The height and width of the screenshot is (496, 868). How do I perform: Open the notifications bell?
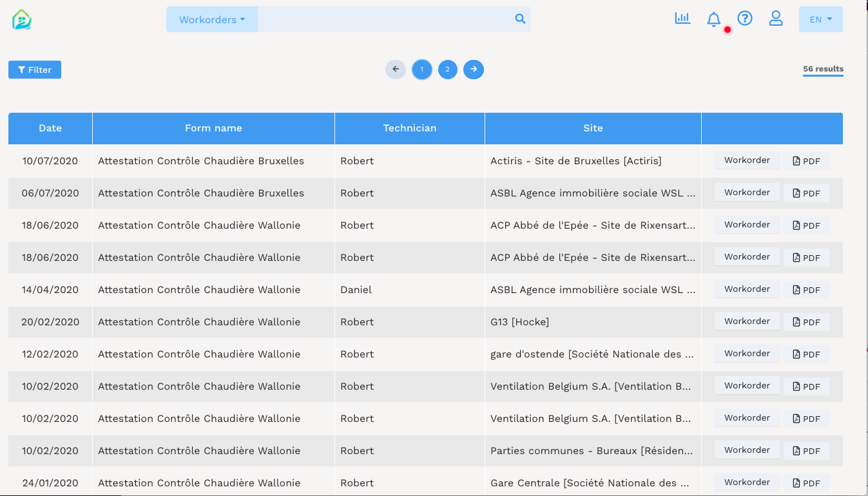tap(713, 19)
